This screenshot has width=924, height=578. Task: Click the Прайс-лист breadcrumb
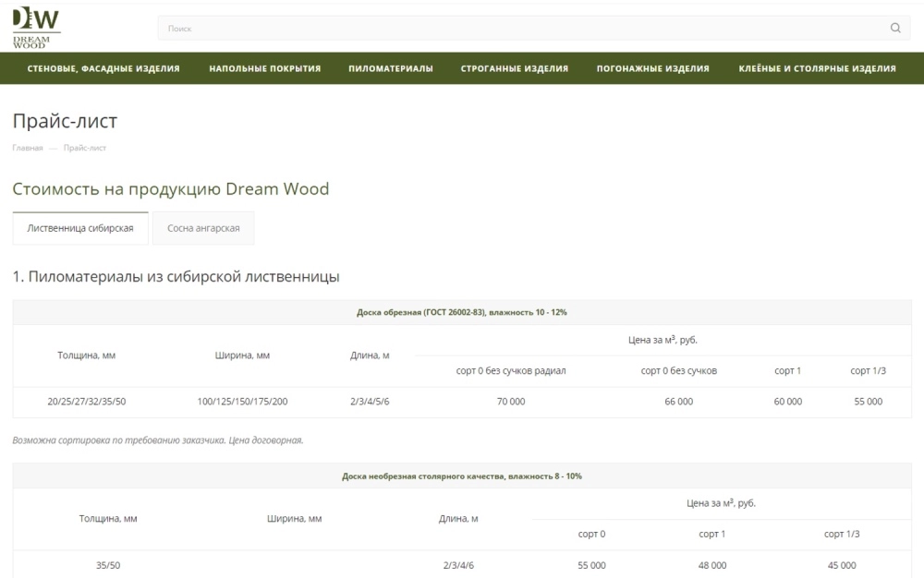85,148
